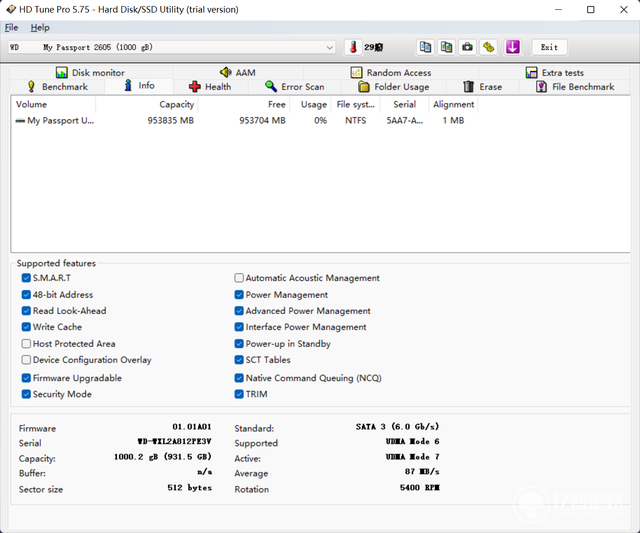Open the File menu

click(x=11, y=27)
